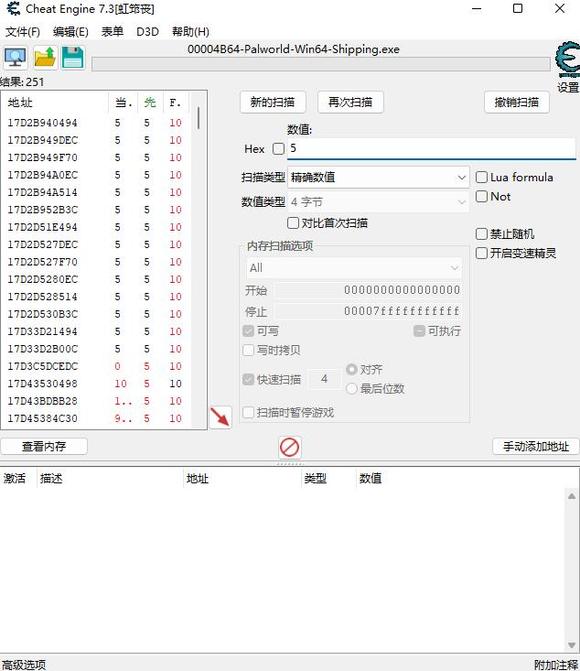Select result address 17D2D51E494
The height and width of the screenshot is (671, 580).
[x=42, y=227]
